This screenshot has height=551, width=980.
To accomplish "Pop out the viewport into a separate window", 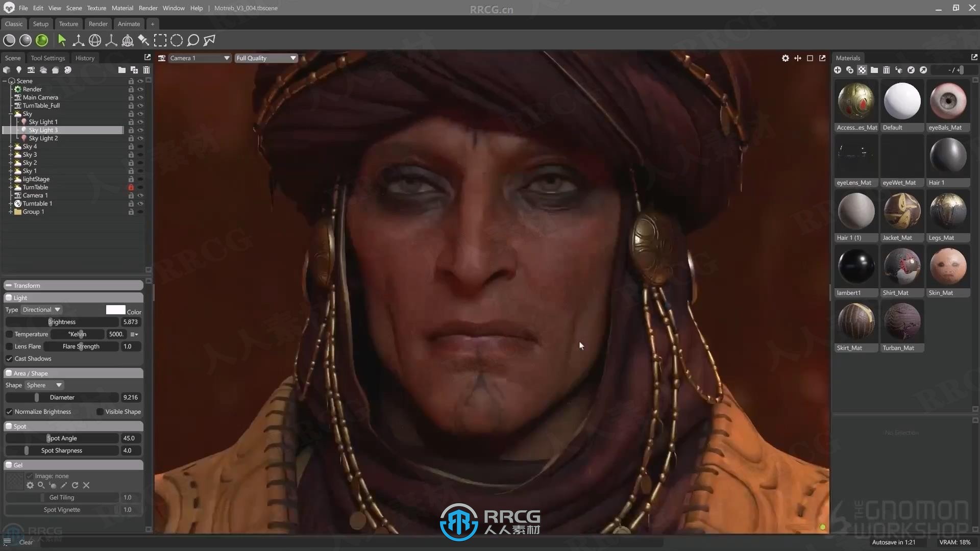I will 822,58.
